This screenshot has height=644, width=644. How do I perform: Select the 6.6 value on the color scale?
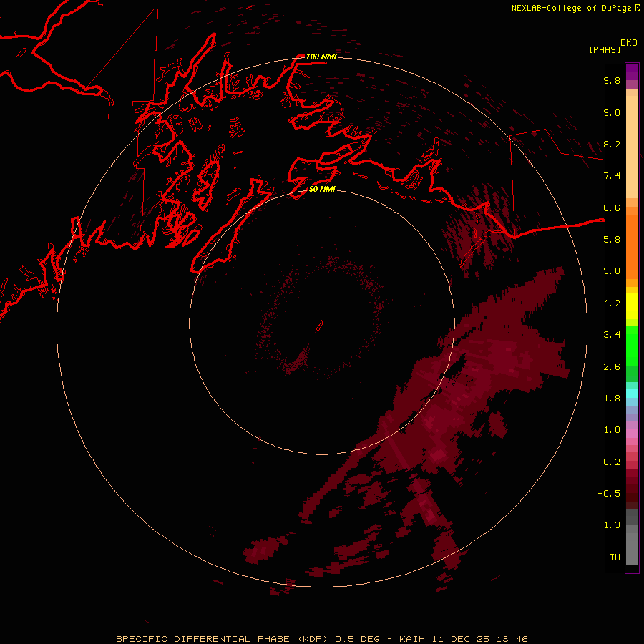tap(612, 208)
